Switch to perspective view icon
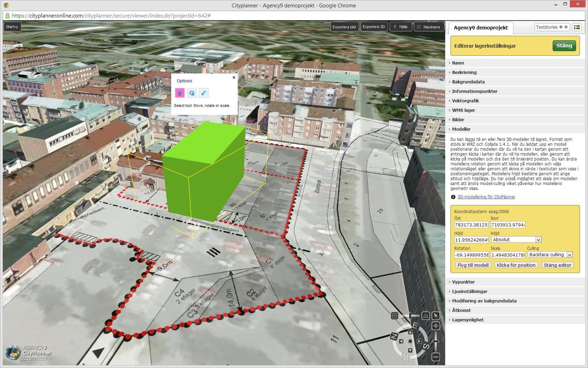The width and height of the screenshot is (588, 368). click(426, 316)
